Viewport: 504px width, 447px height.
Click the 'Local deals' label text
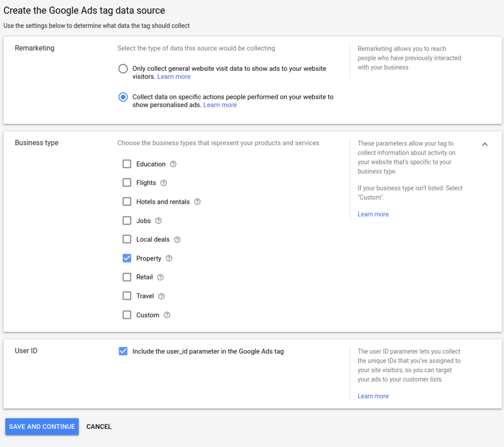[153, 240]
